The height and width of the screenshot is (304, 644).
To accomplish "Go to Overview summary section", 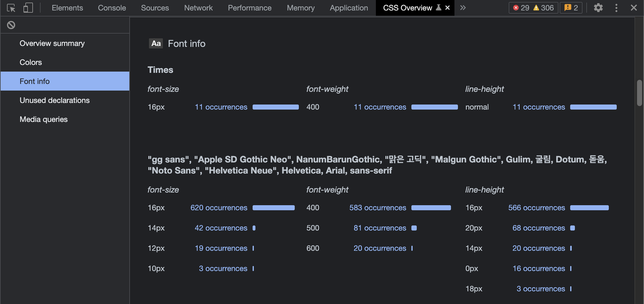I will (x=65, y=43).
